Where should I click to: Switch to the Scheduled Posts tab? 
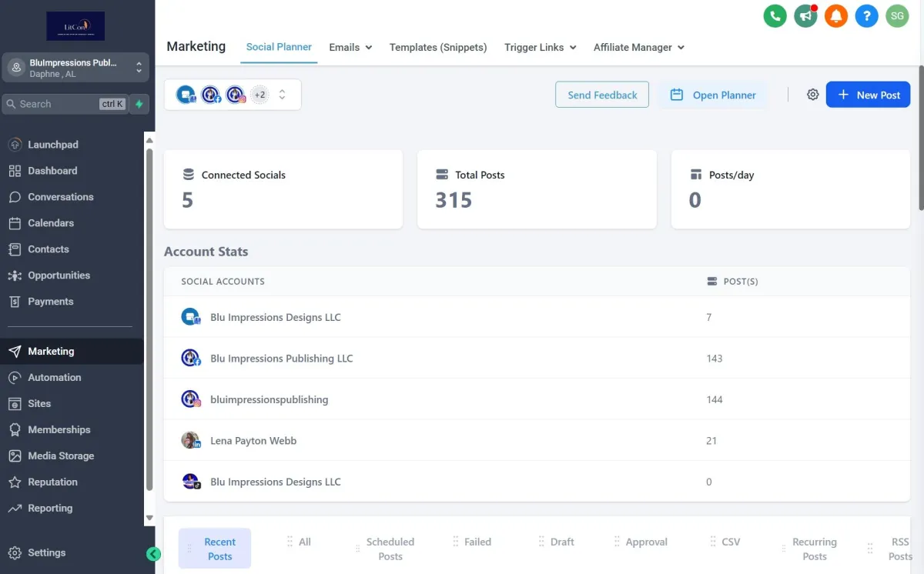tap(390, 549)
